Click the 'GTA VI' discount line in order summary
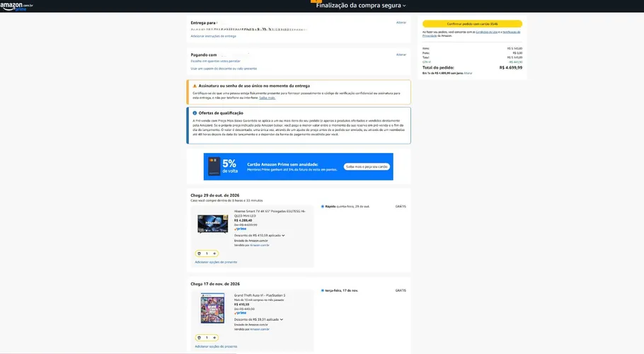The height and width of the screenshot is (354, 644). tap(472, 62)
